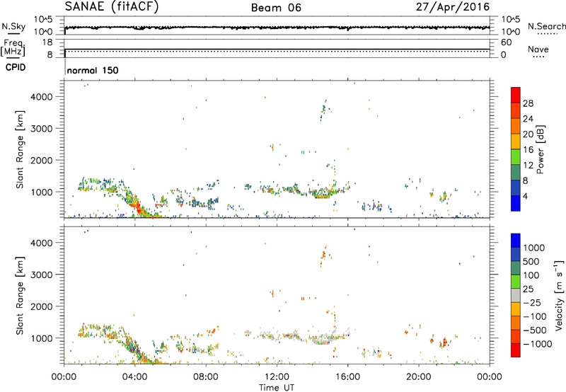Click the solid frequency trace line

(x=277, y=49)
